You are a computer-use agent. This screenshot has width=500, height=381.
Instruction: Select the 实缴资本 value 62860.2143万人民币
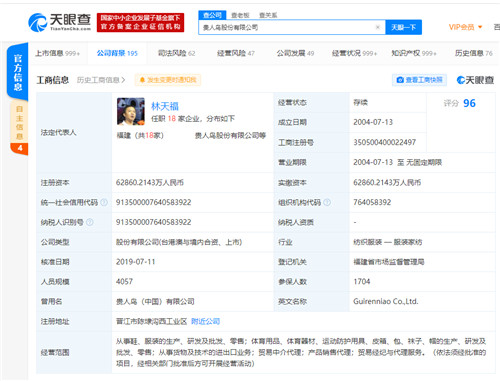387,182
